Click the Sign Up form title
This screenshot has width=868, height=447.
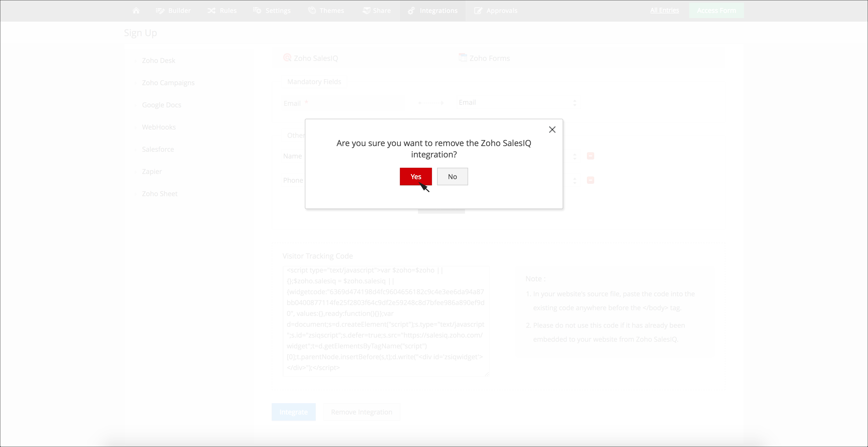[141, 33]
